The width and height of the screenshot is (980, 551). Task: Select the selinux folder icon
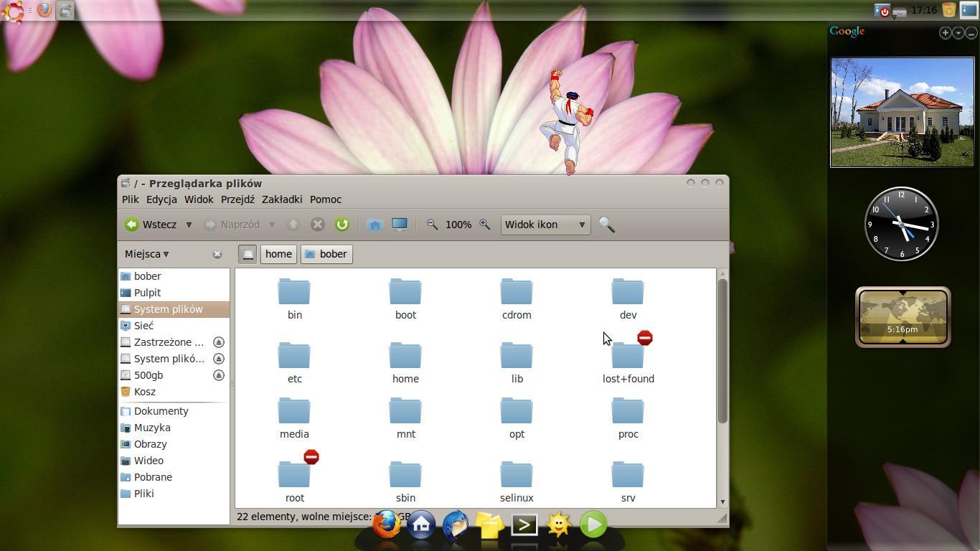pos(517,474)
